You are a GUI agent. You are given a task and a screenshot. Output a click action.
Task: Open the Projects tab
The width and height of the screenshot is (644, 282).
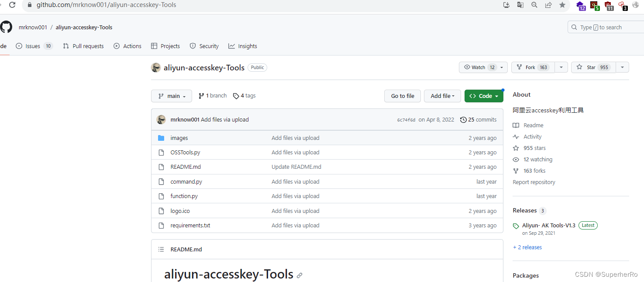(165, 46)
